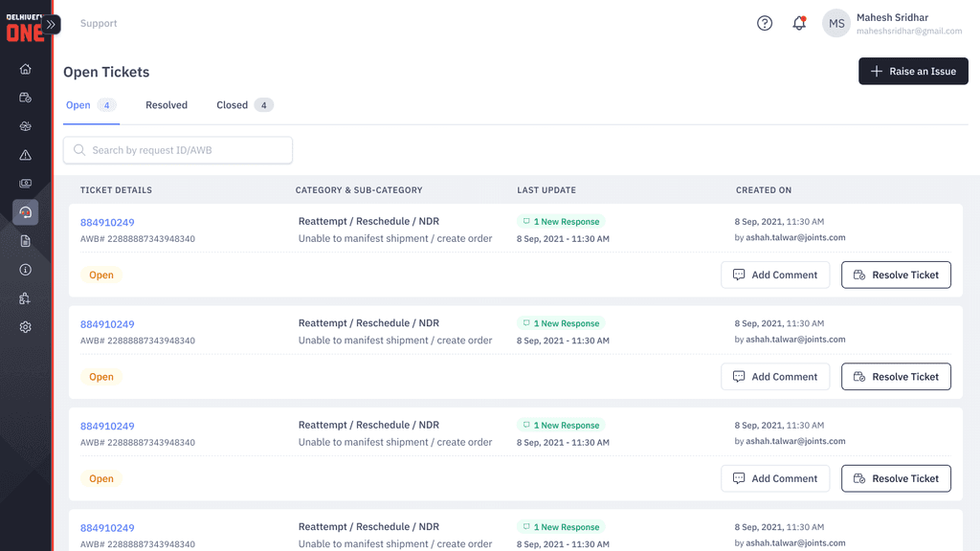Open the document icon in sidebar
The image size is (980, 551).
tap(25, 241)
